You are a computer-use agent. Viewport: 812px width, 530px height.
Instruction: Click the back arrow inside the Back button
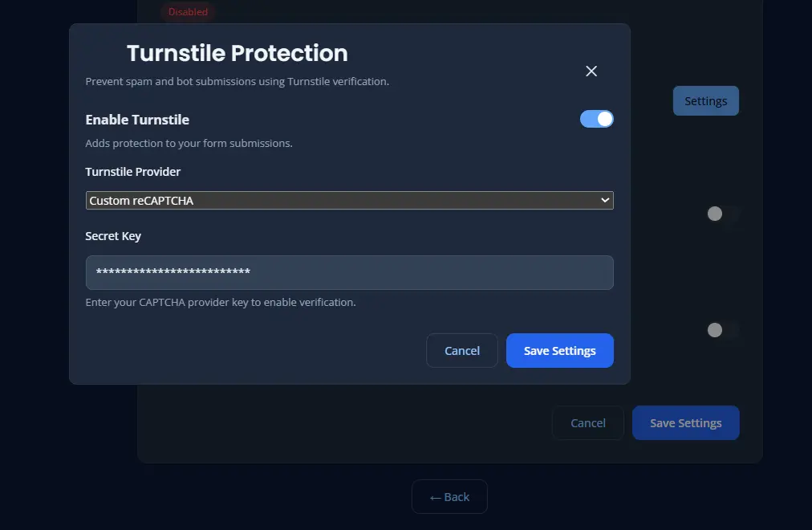tap(437, 496)
